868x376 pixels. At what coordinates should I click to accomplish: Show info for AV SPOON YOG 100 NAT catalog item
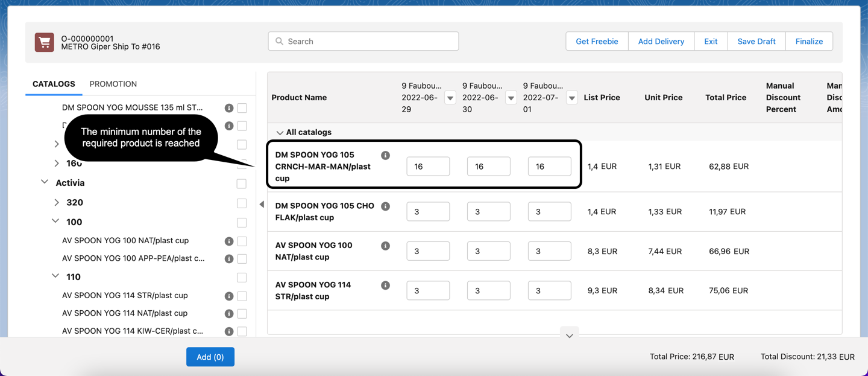(229, 241)
